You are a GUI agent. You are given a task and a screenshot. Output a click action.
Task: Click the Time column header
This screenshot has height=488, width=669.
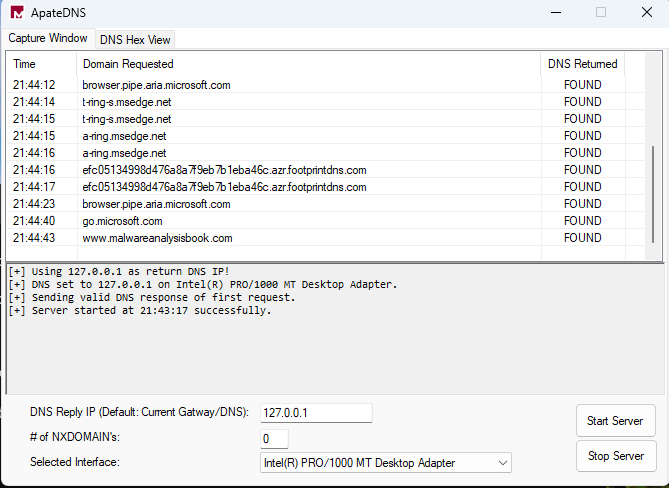click(42, 64)
